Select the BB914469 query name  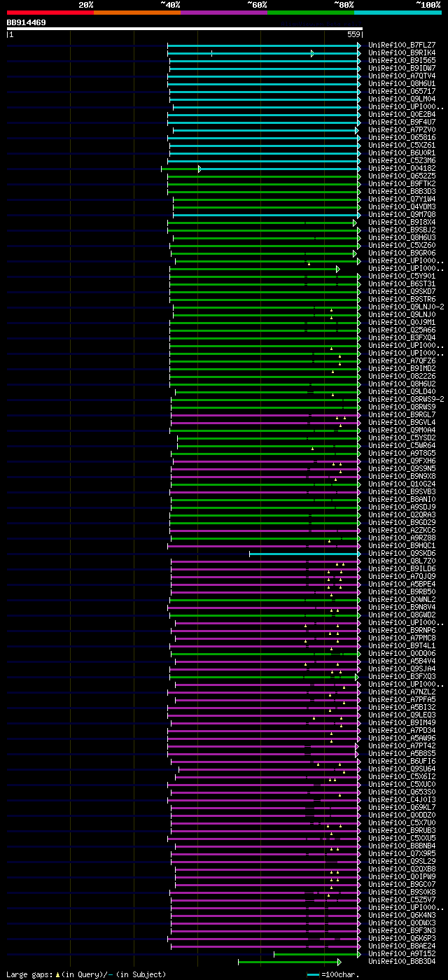(x=27, y=22)
